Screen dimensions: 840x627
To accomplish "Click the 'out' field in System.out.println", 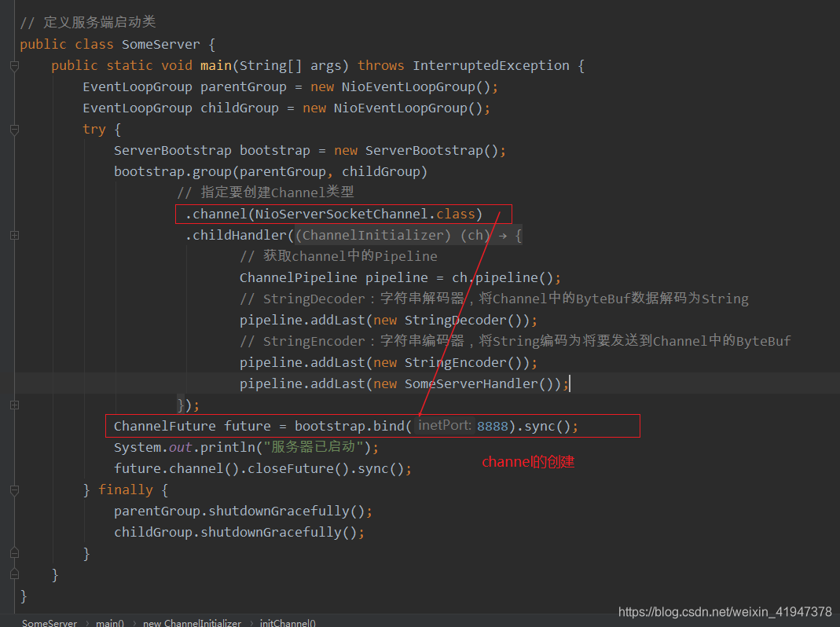I will [x=181, y=448].
